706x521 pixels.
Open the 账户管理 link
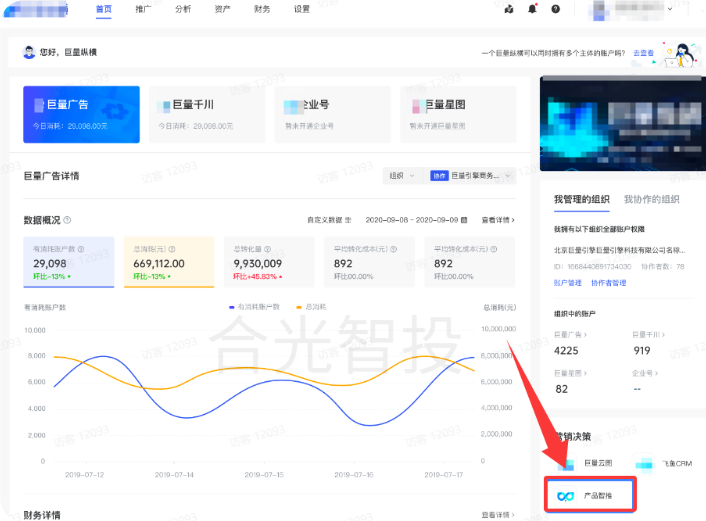(x=568, y=283)
